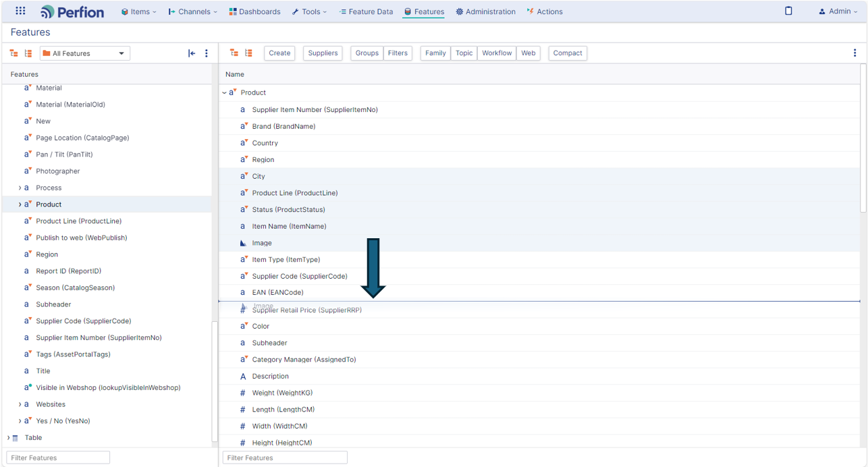Select Material (MaterialOld) item
The height and width of the screenshot is (467, 868).
click(x=70, y=105)
